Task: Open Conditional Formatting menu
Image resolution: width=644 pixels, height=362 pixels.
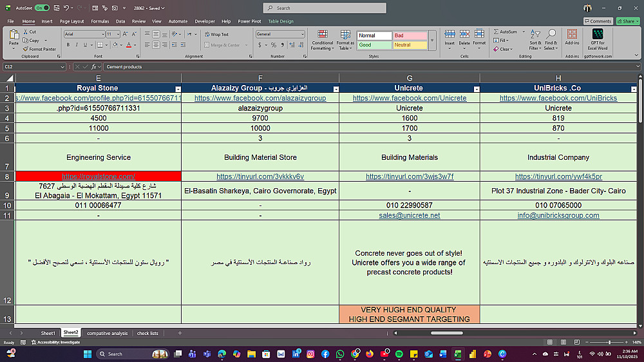Action: point(323,40)
